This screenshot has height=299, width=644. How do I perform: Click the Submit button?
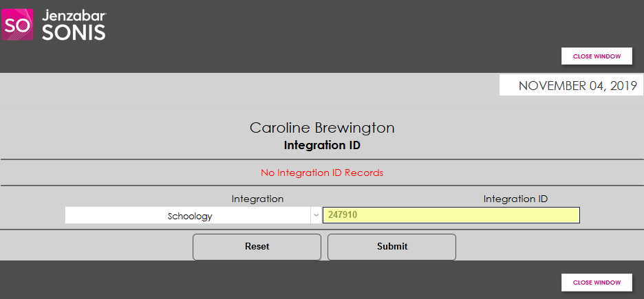(391, 247)
